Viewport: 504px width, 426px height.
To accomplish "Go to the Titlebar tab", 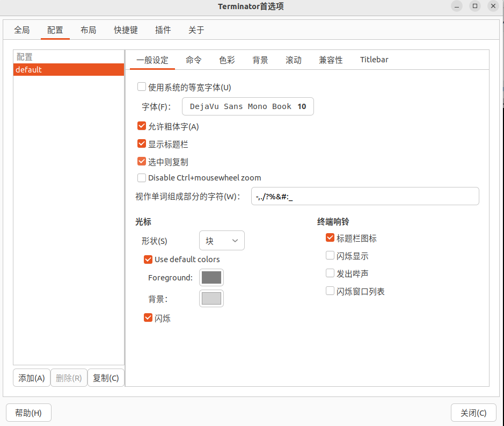I will [x=374, y=60].
